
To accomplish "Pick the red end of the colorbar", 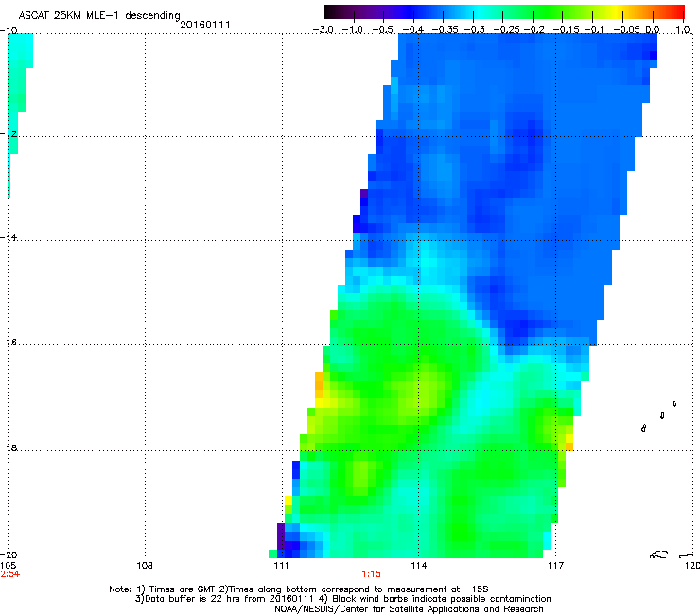I will pyautogui.click(x=679, y=11).
